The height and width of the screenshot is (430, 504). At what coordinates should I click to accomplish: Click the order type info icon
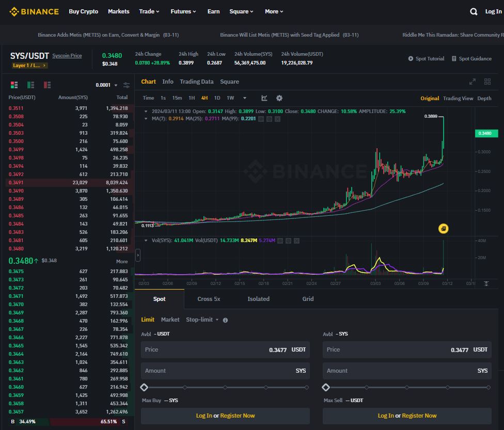coord(225,320)
